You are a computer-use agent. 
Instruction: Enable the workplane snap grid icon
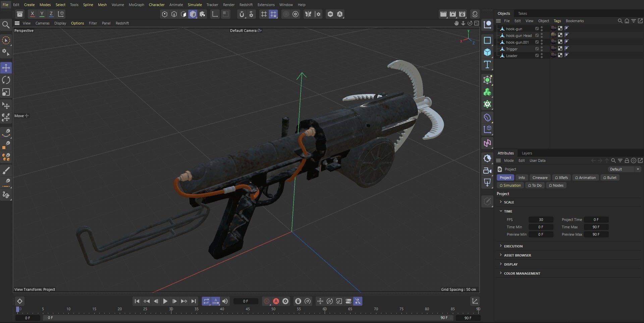273,14
